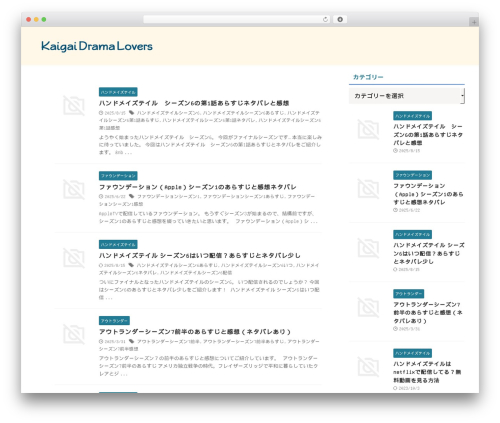Open sidebar post ファウンデーション (Apple) シーズン1
Viewport: 500px width, 423px height.
[x=428, y=194]
